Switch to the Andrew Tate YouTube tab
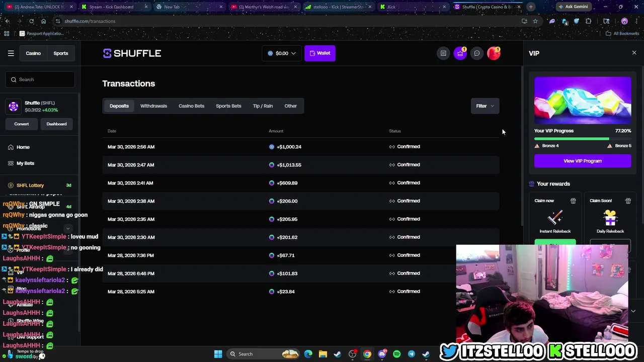 (40, 7)
